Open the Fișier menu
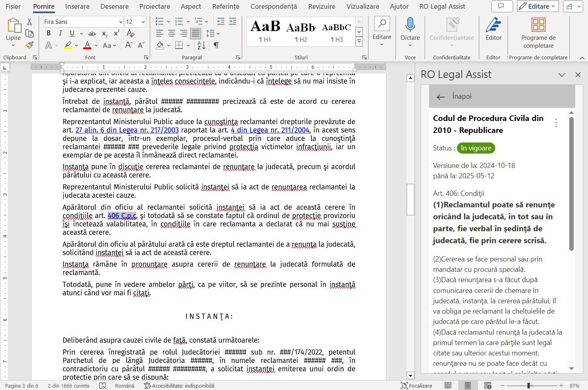The image size is (588, 390). (14, 6)
